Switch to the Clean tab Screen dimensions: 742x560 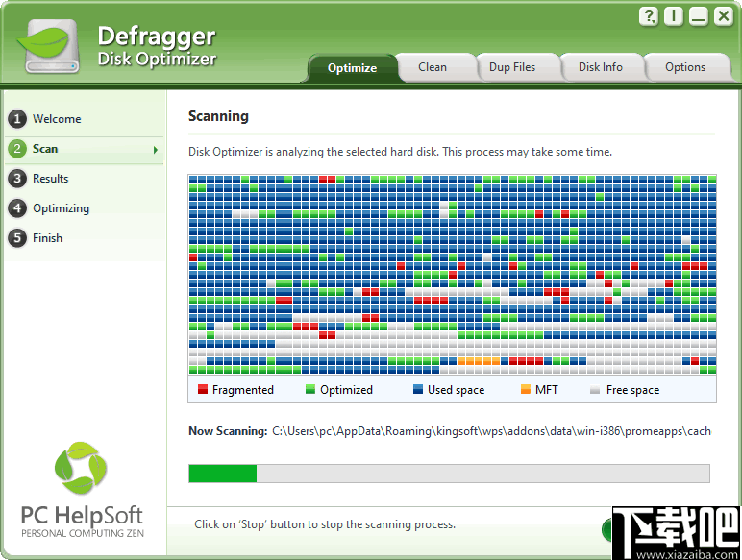pyautogui.click(x=433, y=67)
